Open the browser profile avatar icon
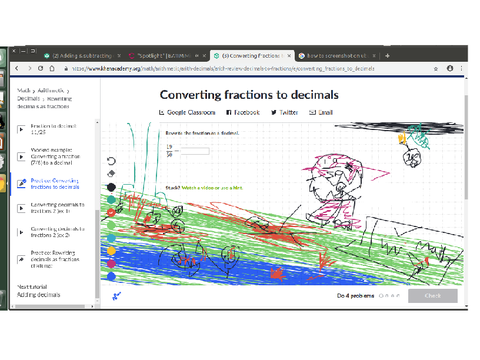The height and width of the screenshot is (360, 480). tap(450, 68)
